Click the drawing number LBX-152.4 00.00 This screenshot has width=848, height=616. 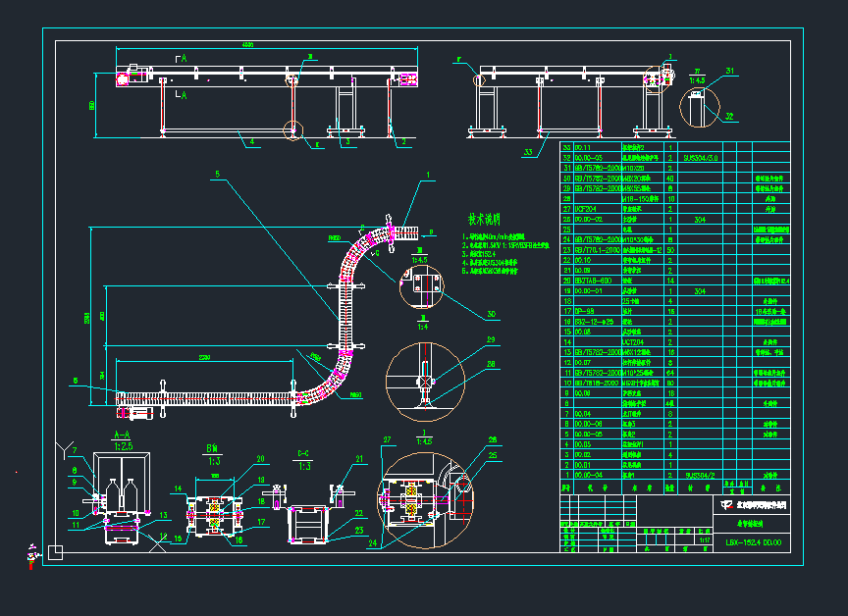[x=752, y=541]
